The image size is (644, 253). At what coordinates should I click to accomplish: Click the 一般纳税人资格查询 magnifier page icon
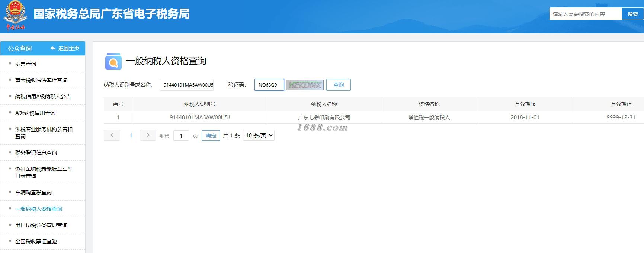(113, 61)
